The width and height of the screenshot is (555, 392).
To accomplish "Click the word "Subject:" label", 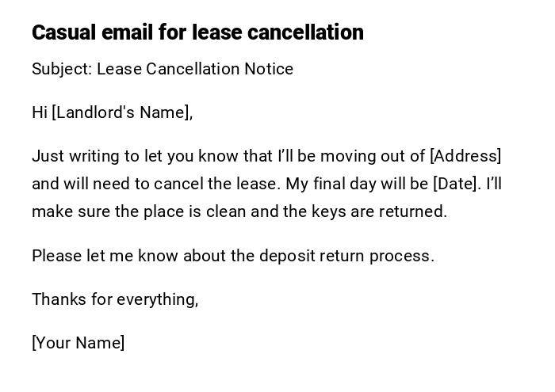I will coord(62,69).
